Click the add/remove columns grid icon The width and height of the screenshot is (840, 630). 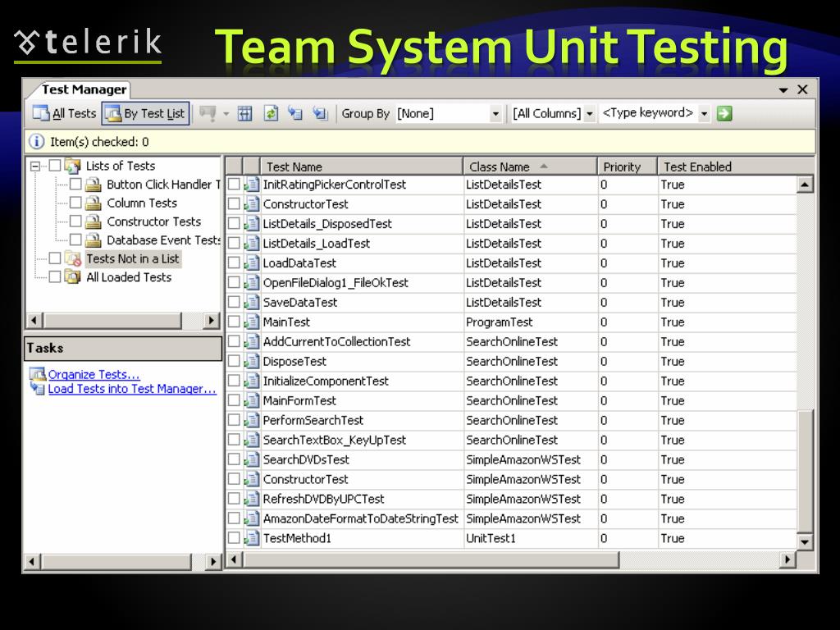(244, 113)
